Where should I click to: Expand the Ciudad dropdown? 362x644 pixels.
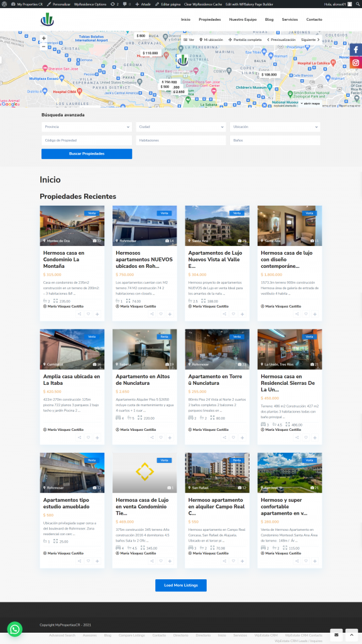click(x=181, y=127)
